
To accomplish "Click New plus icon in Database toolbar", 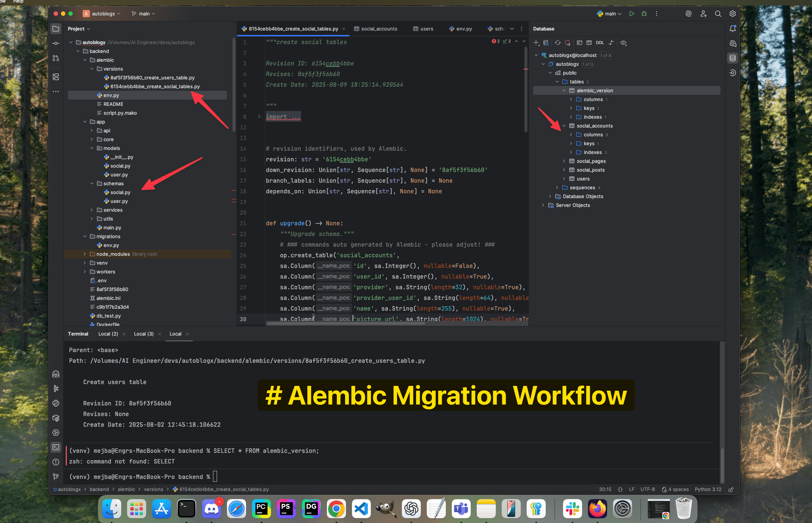I will pos(537,43).
